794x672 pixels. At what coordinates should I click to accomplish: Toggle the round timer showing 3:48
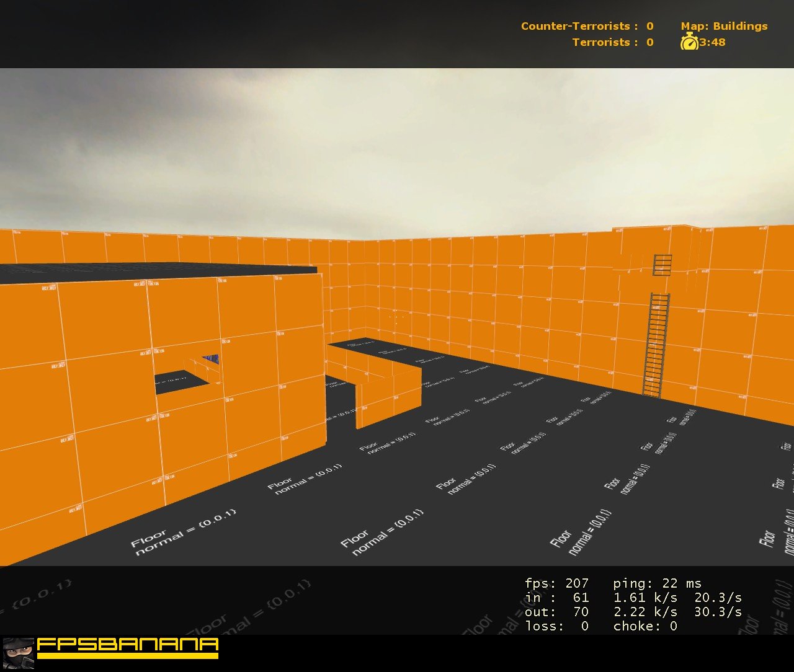(x=711, y=43)
